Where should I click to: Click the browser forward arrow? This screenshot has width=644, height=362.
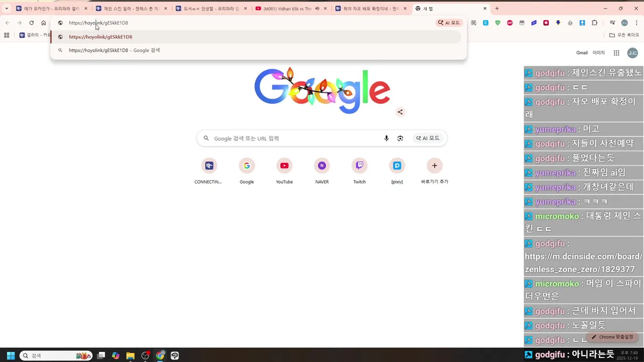click(x=19, y=23)
